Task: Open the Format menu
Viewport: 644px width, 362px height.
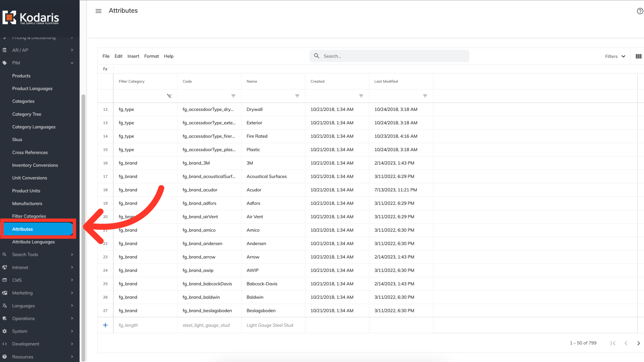Action: (x=151, y=56)
